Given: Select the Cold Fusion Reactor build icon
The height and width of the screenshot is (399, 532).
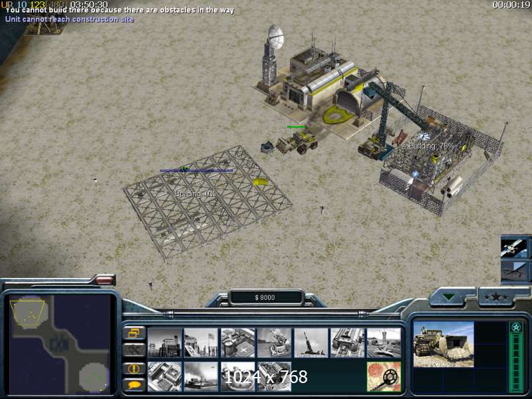Looking at the screenshot, I should (x=164, y=342).
